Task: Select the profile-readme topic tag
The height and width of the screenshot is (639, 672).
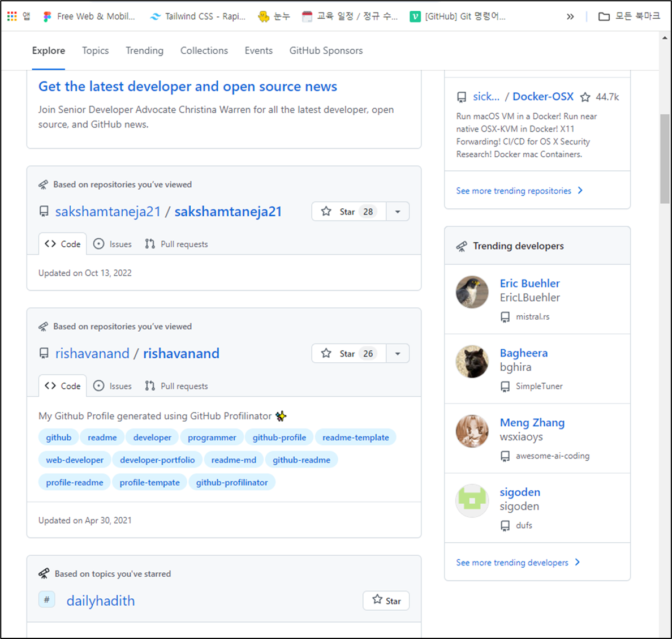Action: (75, 482)
